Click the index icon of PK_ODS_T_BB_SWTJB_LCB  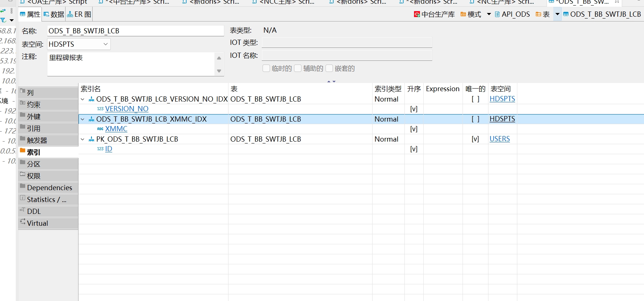click(x=91, y=139)
